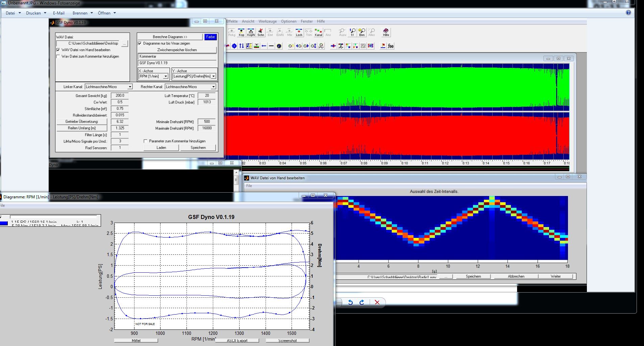
Task: Click the Rckg undo toolbar icon
Action: click(x=232, y=32)
